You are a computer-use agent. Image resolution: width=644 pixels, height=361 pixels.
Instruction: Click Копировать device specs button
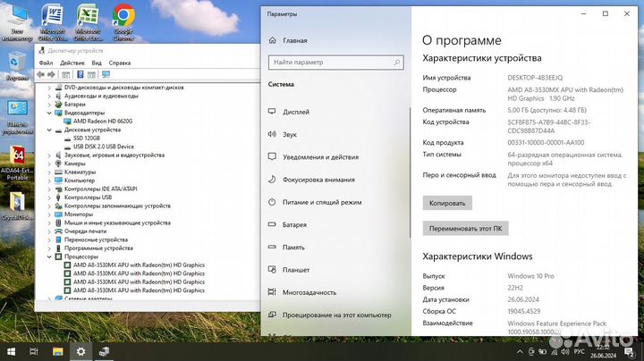[447, 203]
